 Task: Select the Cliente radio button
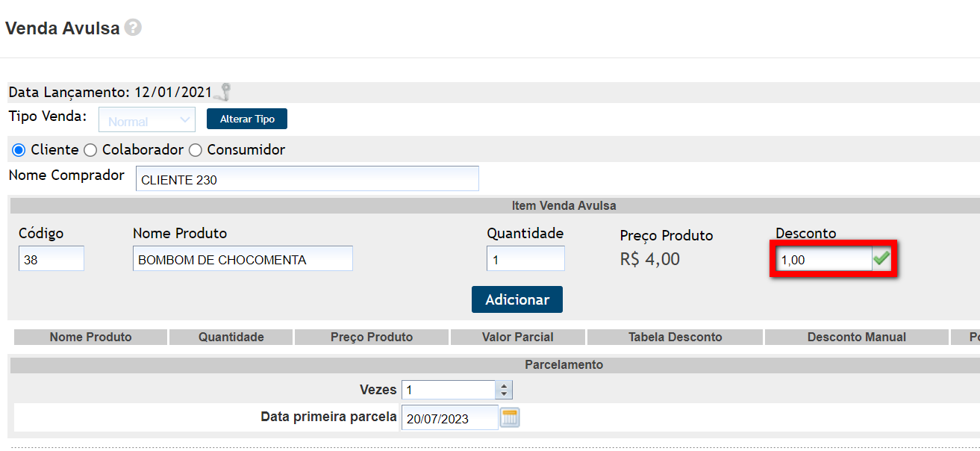(19, 150)
